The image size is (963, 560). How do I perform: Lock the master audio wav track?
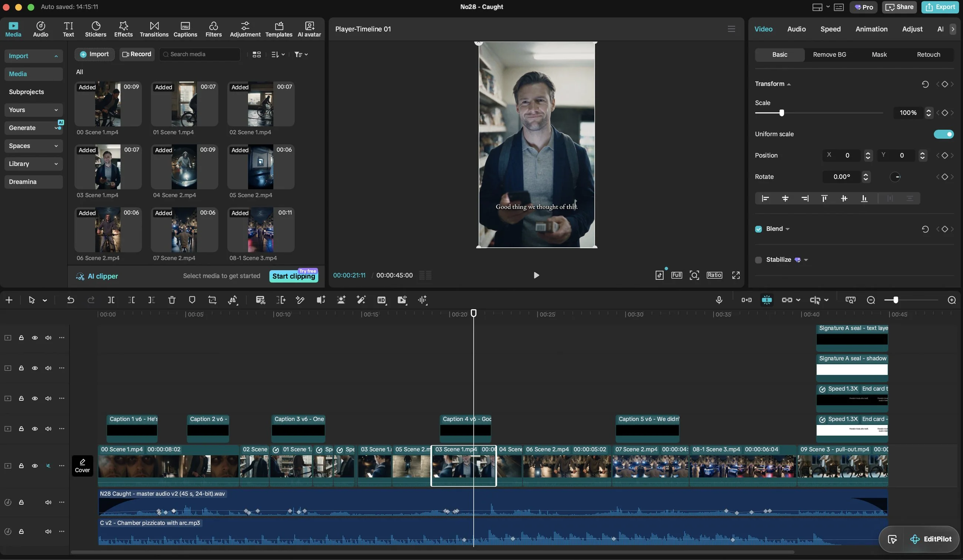[21, 502]
